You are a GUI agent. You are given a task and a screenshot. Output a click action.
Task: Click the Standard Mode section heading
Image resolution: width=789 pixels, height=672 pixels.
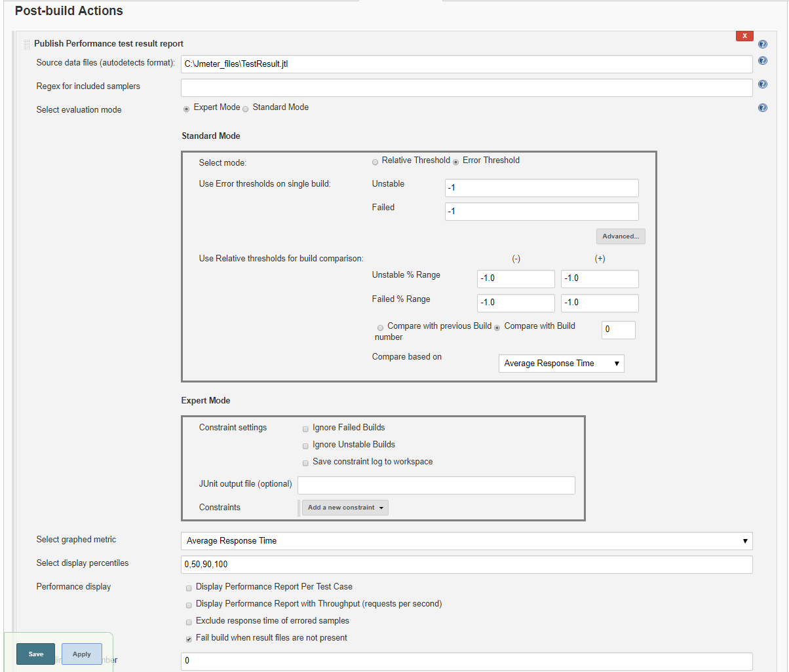point(211,136)
